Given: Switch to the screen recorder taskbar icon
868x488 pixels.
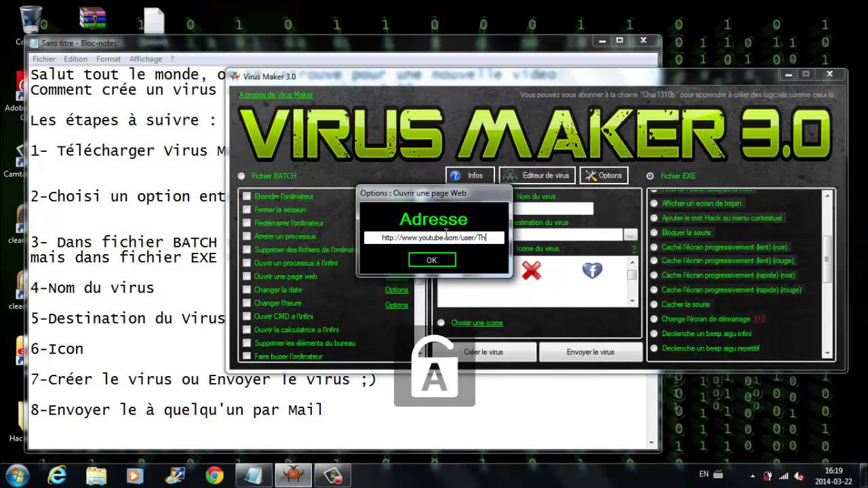Looking at the screenshot, I should pos(333,474).
